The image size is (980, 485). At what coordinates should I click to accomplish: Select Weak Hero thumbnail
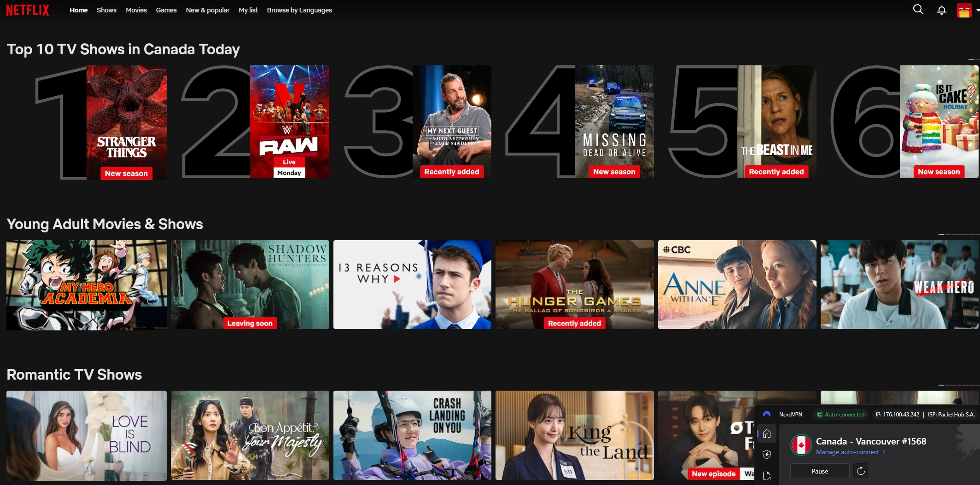point(899,285)
